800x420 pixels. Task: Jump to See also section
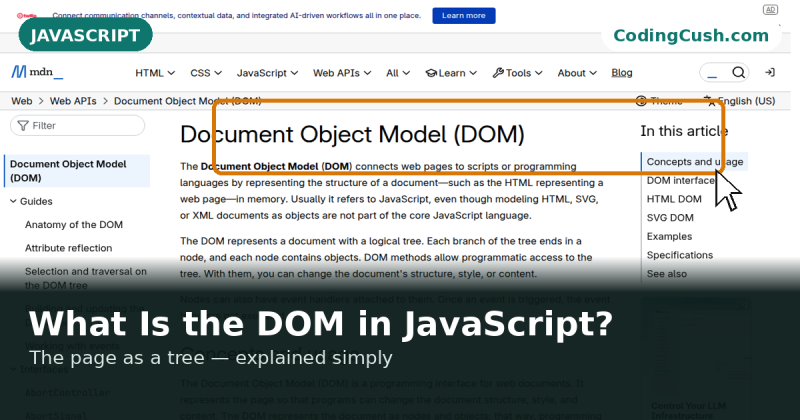[x=666, y=274]
